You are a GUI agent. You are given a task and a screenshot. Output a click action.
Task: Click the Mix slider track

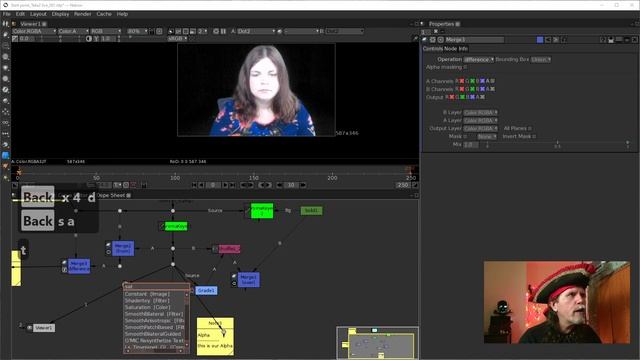point(557,143)
